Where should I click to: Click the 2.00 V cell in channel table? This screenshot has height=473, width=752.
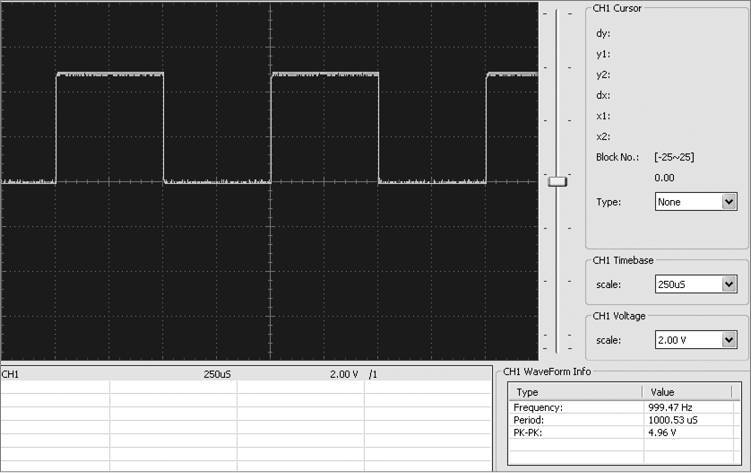coord(343,374)
